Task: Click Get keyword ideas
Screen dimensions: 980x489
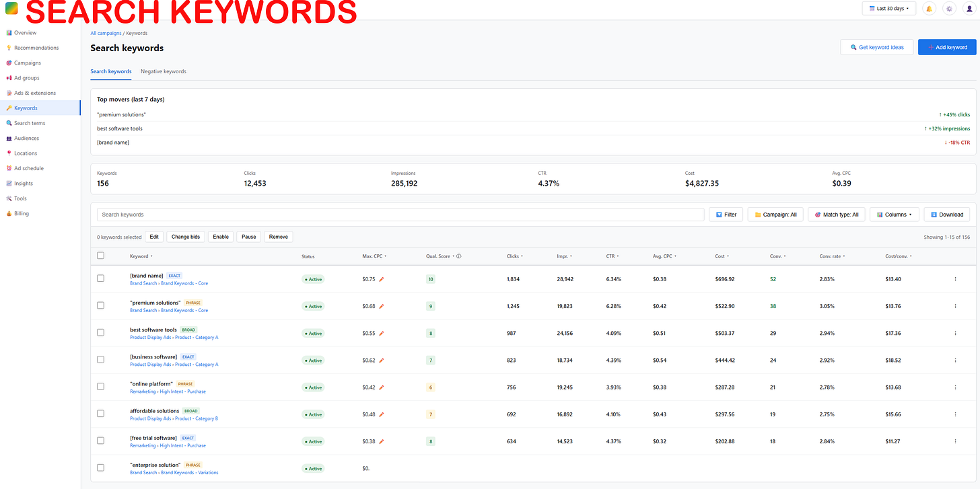Action: tap(877, 47)
